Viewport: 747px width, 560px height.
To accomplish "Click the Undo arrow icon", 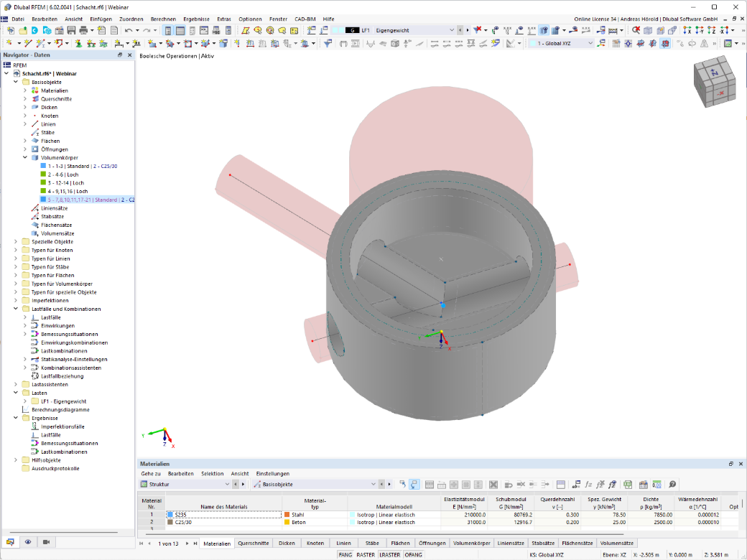I will 129,30.
